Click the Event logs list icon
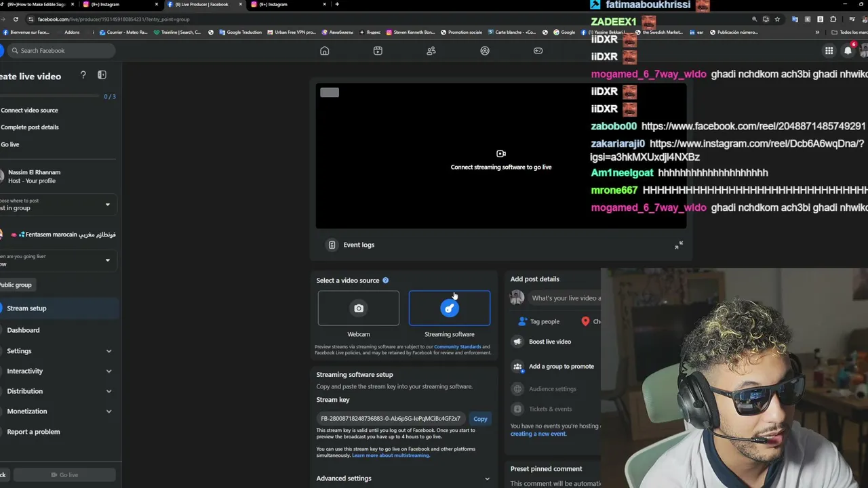The image size is (868, 488). pyautogui.click(x=332, y=245)
